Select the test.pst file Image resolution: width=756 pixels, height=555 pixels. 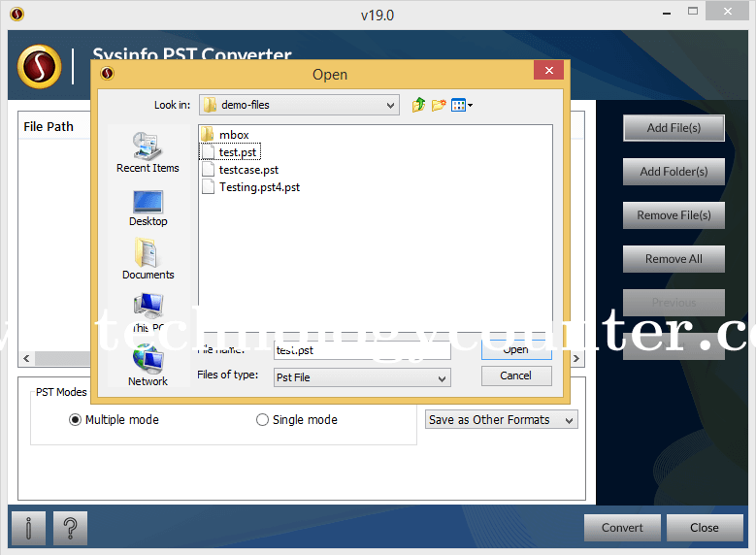[x=230, y=152]
